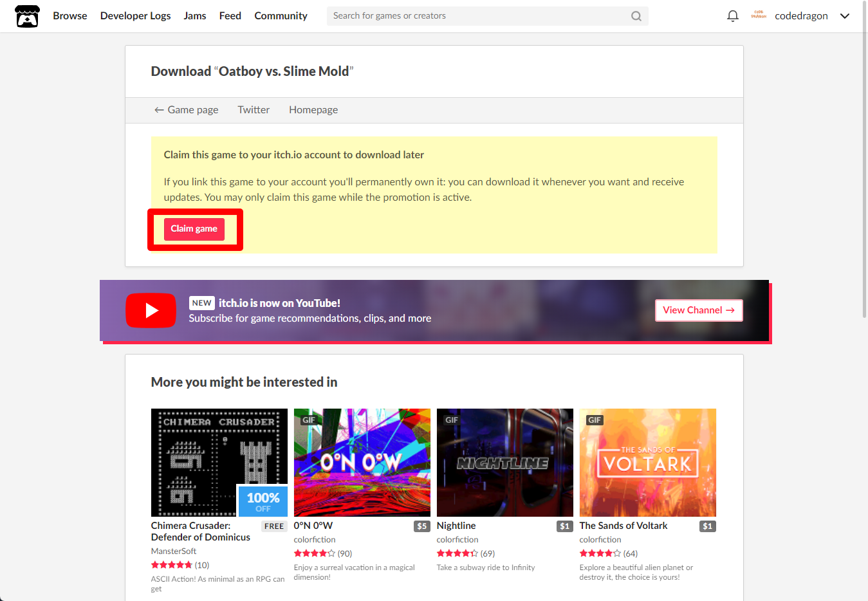Click the GIF badge on Nightline
Screen dimensions: 868x601
coord(452,420)
